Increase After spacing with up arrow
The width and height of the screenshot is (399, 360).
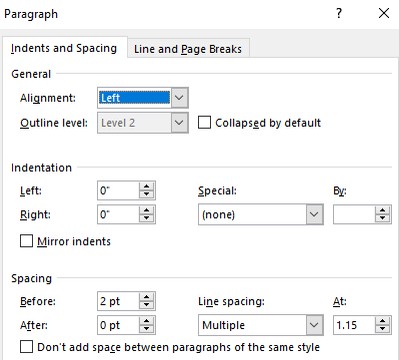click(x=147, y=321)
